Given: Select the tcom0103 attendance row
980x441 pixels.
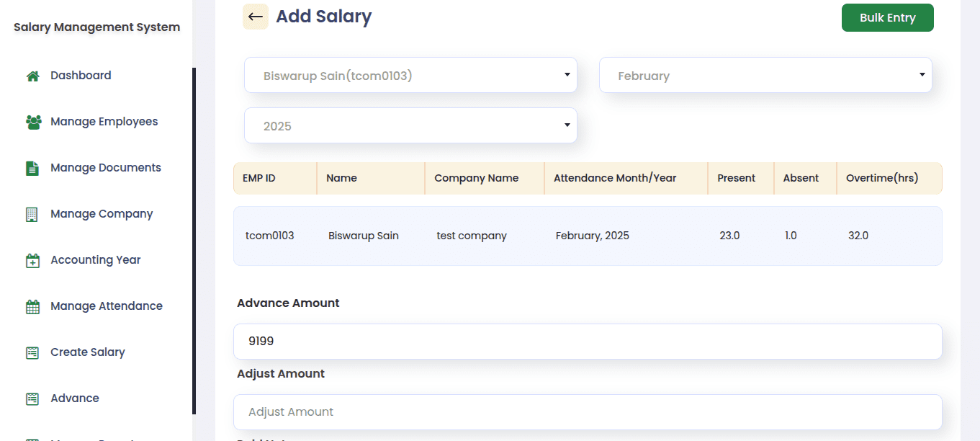Looking at the screenshot, I should tap(588, 236).
